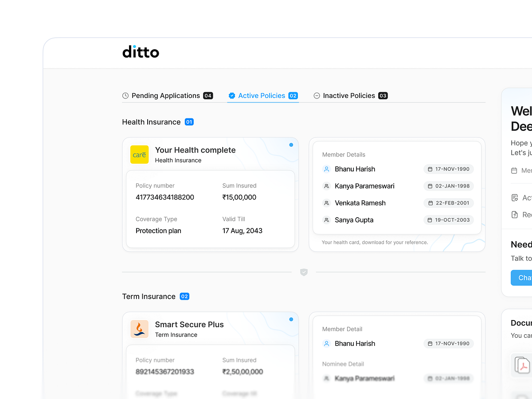The height and width of the screenshot is (399, 532).
Task: Open the Pending Applications tab
Action: click(165, 95)
